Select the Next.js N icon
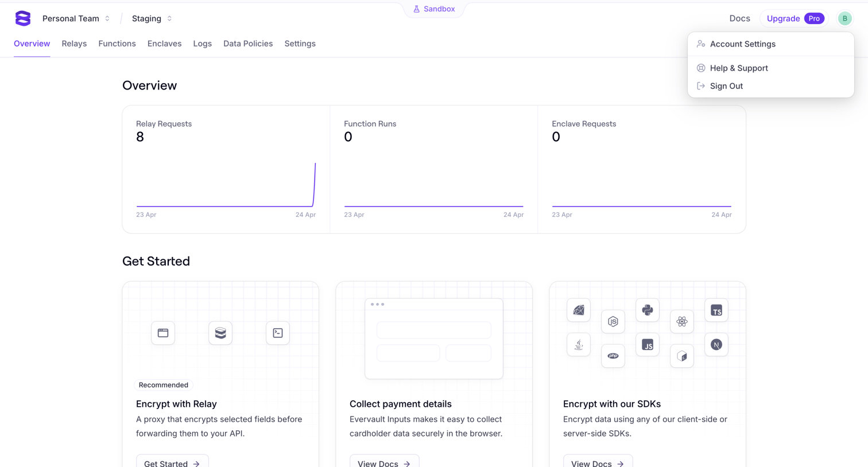The width and height of the screenshot is (868, 467). [x=716, y=345]
